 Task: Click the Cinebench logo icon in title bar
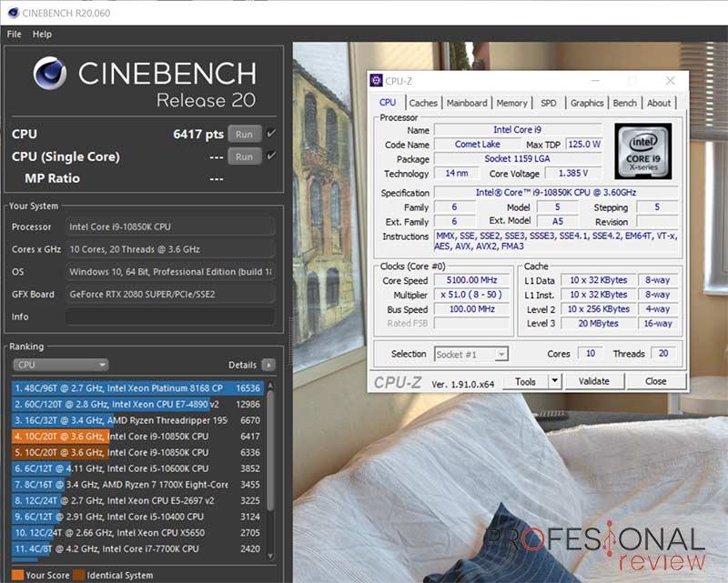14,13
